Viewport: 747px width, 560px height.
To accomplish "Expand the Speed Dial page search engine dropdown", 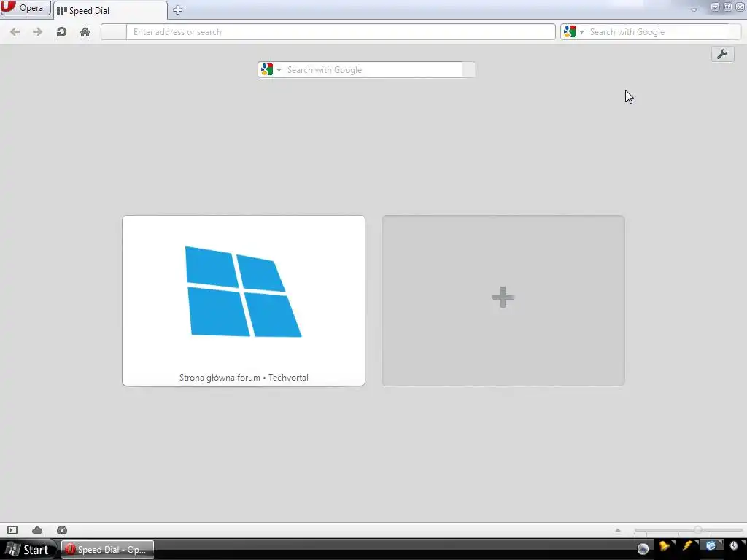I will pos(279,70).
